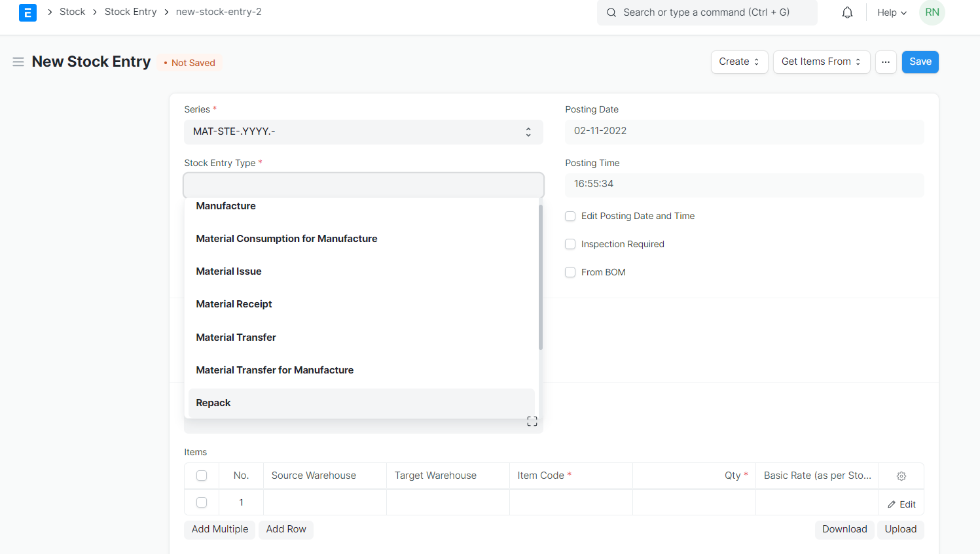This screenshot has height=554, width=980.
Task: Expand the Create dropdown button
Action: 739,62
